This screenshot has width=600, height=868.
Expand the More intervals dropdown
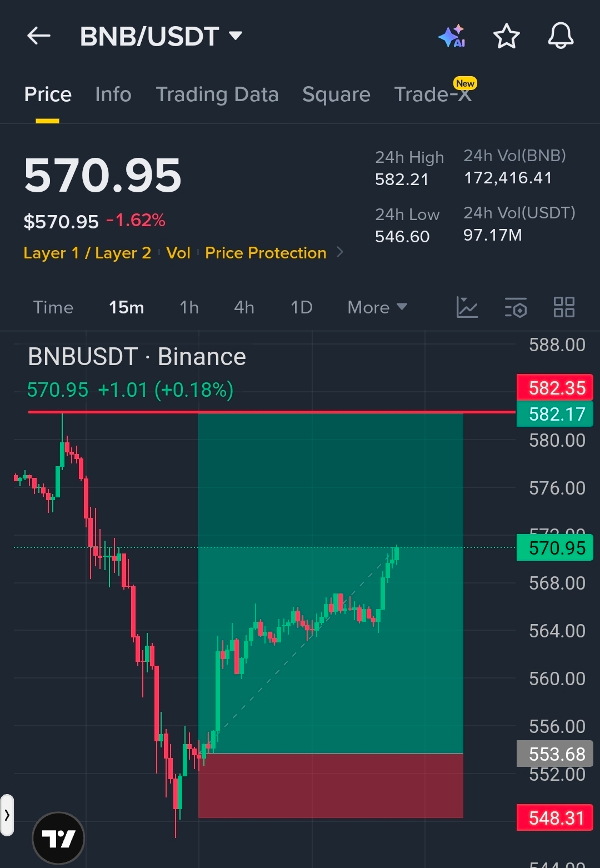377,307
